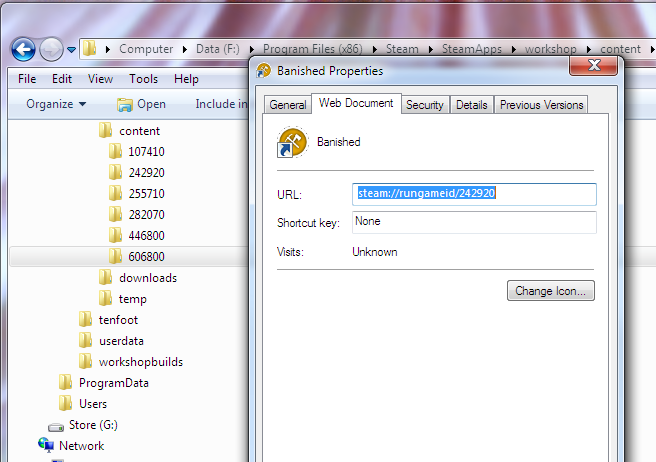Click workshop in the address breadcrumb
Viewport: 656px width, 462px height.
point(551,49)
